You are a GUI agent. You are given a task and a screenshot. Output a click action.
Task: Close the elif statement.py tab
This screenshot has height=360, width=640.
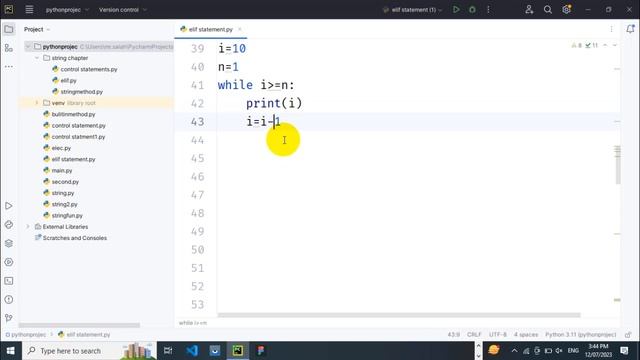tap(240, 29)
